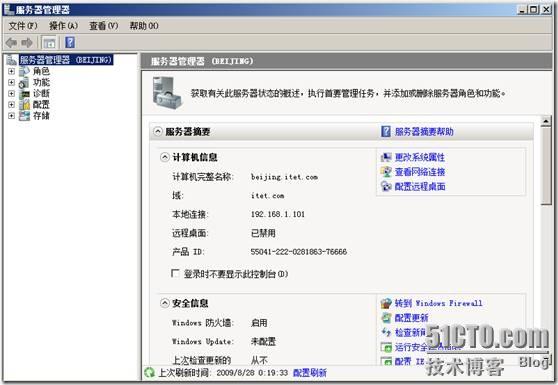Click the 配置更新 link
The height and width of the screenshot is (385, 558).
[411, 318]
